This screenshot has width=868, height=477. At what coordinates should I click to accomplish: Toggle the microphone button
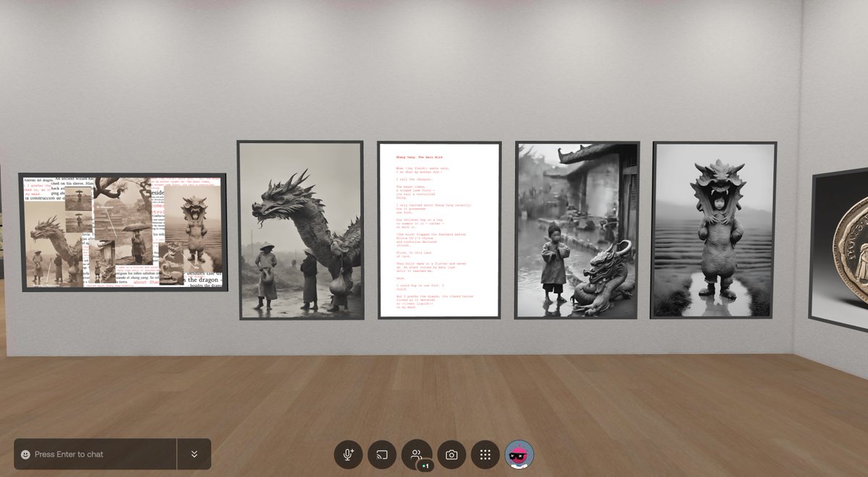pyautogui.click(x=348, y=455)
